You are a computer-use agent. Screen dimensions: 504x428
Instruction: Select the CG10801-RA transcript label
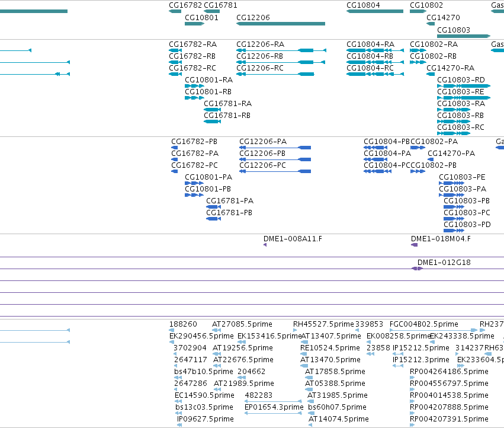coord(208,80)
